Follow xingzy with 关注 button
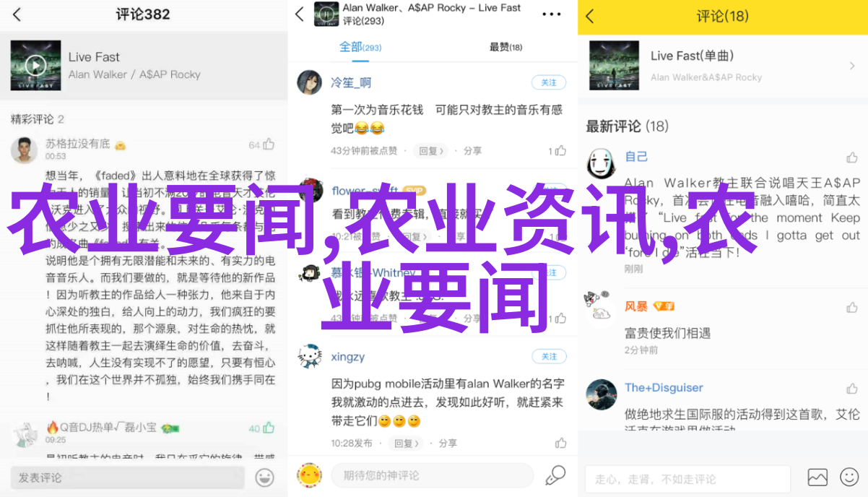868x497 pixels. coord(549,356)
